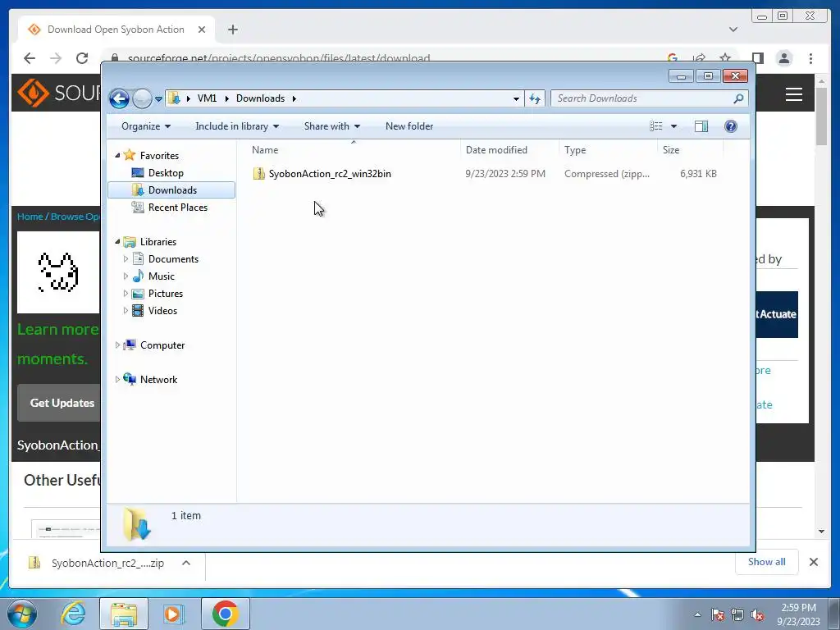The image size is (840, 630).
Task: Select the SyobonAction_rc2_win32bin file
Action: [x=330, y=174]
